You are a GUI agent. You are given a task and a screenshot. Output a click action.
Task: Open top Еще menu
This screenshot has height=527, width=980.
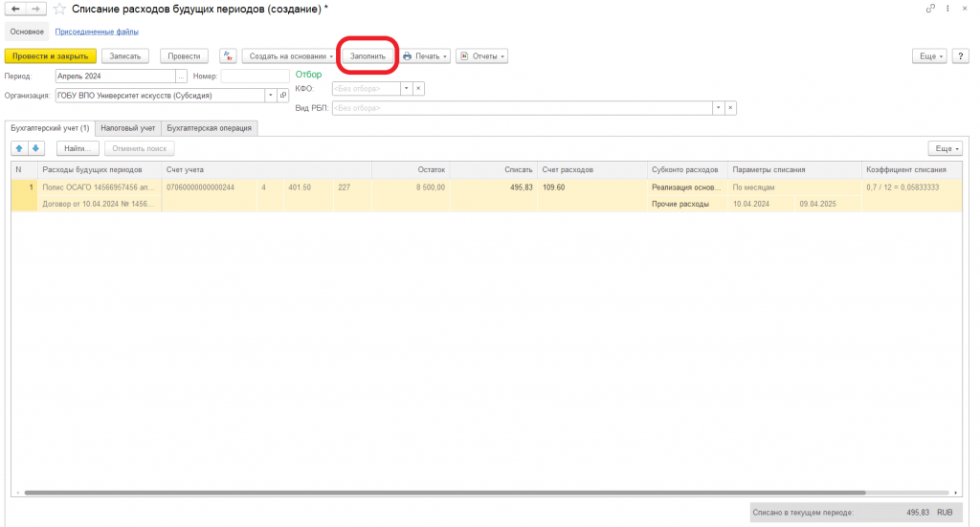930,56
